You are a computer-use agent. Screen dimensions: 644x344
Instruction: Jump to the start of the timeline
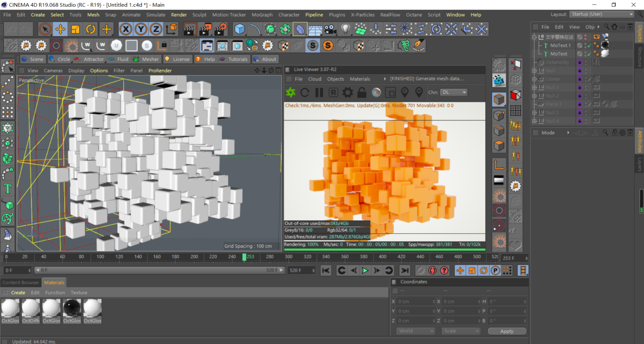click(326, 270)
